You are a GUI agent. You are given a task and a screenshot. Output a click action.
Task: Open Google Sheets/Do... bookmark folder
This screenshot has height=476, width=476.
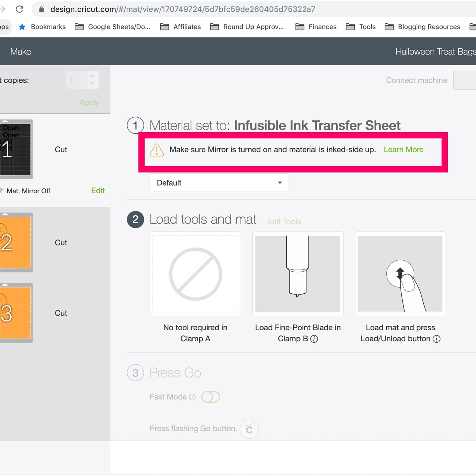click(112, 27)
